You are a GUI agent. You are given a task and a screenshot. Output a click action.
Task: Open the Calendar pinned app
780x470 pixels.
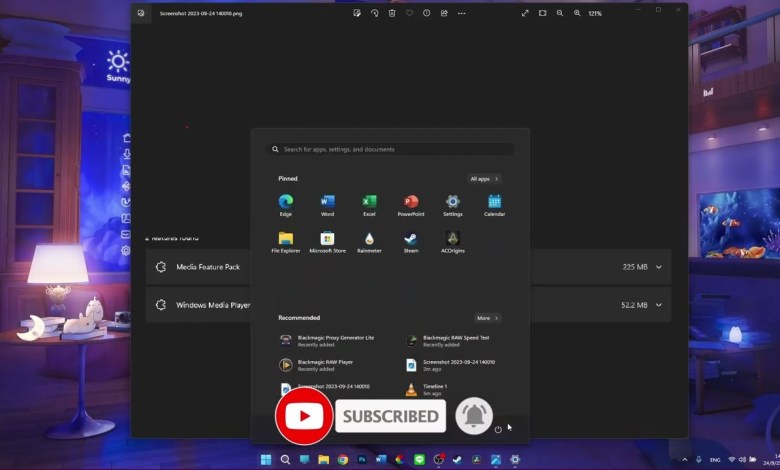(494, 203)
